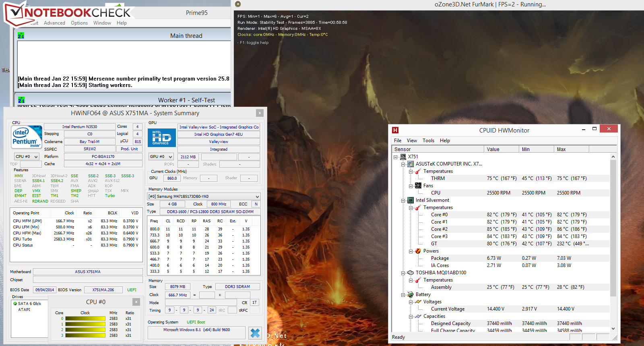This screenshot has width=644, height=346.
Task: Click the Value column header
Action: (x=502, y=149)
